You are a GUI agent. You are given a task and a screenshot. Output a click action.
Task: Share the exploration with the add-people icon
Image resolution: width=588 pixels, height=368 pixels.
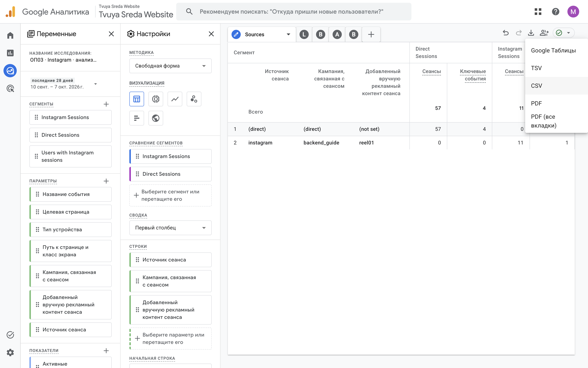click(x=544, y=33)
